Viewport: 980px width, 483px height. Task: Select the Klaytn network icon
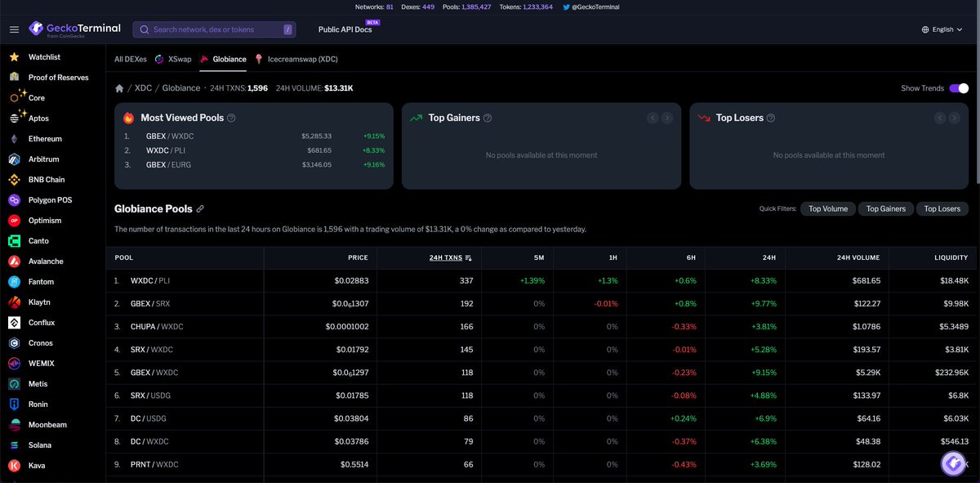(14, 302)
